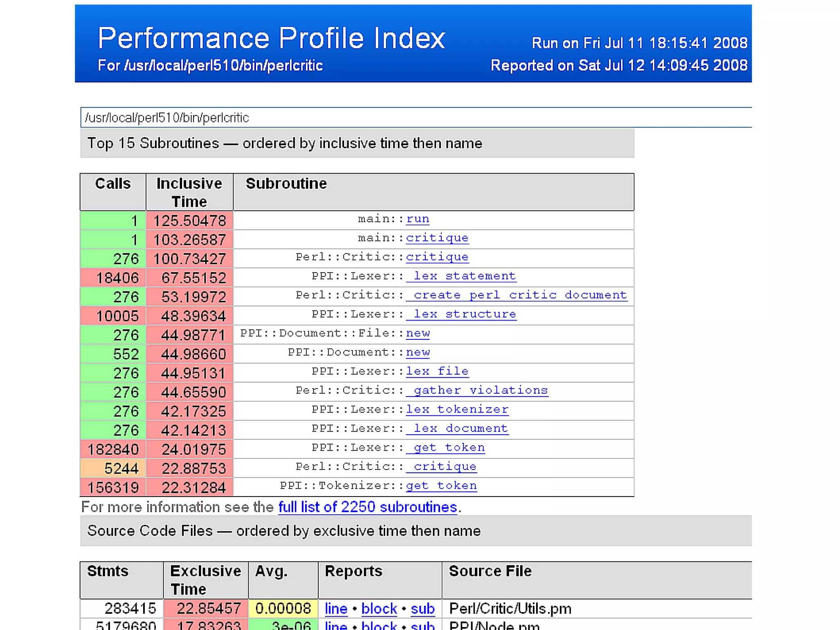This screenshot has height=630, width=840.
Task: Open block report for Perl/Critic/Utils.pm
Action: pos(379,609)
